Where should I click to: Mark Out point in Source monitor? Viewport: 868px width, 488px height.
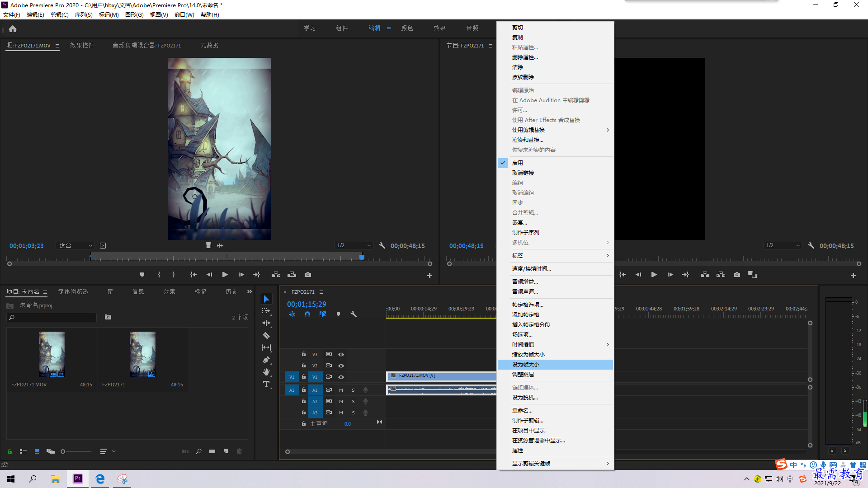173,275
